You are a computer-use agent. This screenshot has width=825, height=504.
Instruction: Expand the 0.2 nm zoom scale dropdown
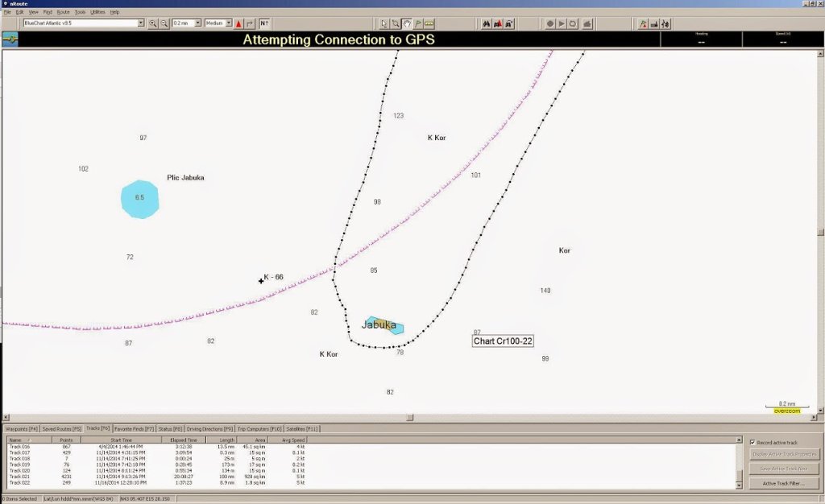click(197, 23)
